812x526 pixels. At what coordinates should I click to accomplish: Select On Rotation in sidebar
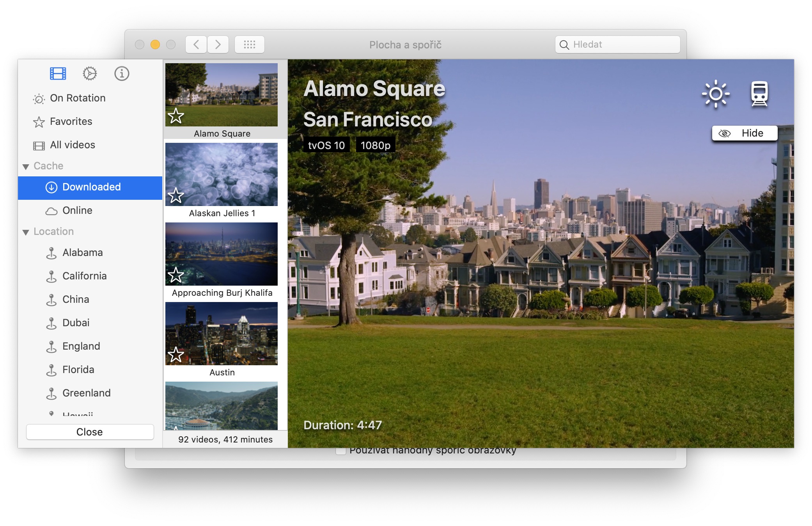point(77,98)
